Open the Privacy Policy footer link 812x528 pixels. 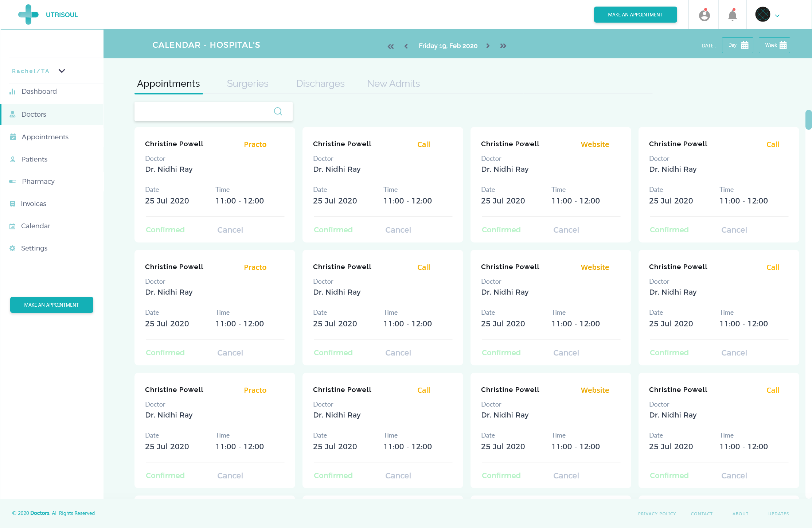(x=657, y=514)
